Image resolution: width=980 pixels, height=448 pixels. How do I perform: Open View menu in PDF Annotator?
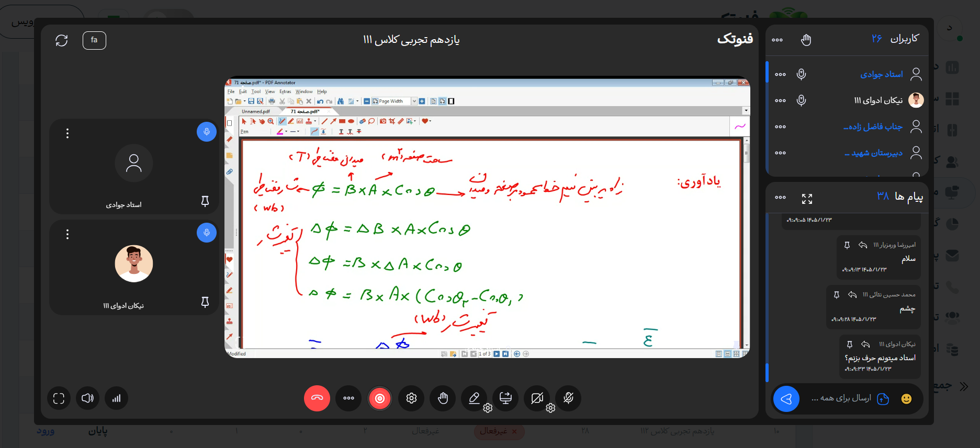pyautogui.click(x=270, y=91)
